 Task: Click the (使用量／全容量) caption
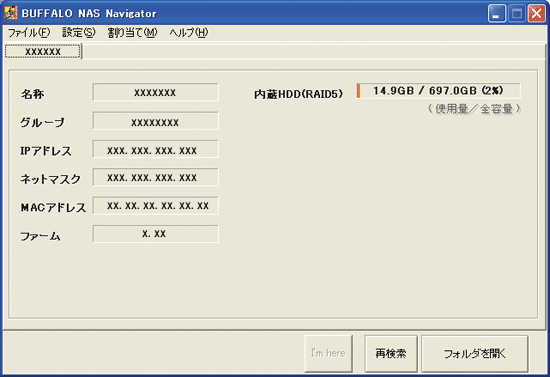474,109
